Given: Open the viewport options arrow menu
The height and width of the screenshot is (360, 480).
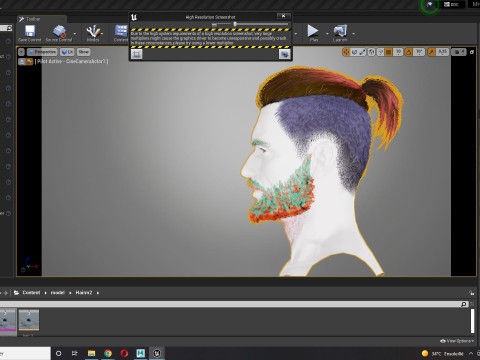Looking at the screenshot, I should coord(21,52).
